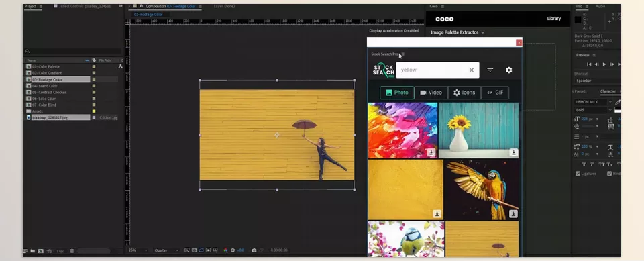
Task: Step forward one frame in Preview
Action: coord(612,64)
